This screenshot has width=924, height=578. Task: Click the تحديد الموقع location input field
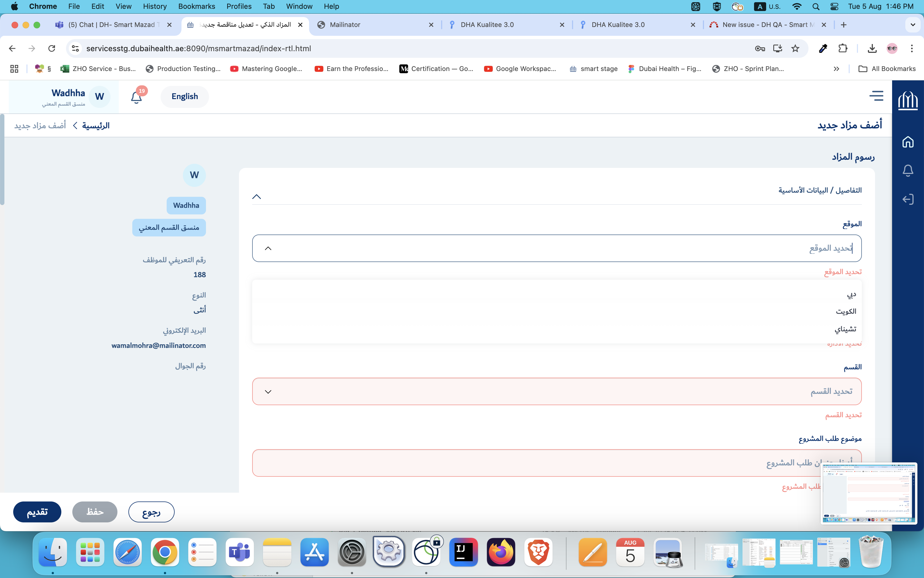coord(557,249)
